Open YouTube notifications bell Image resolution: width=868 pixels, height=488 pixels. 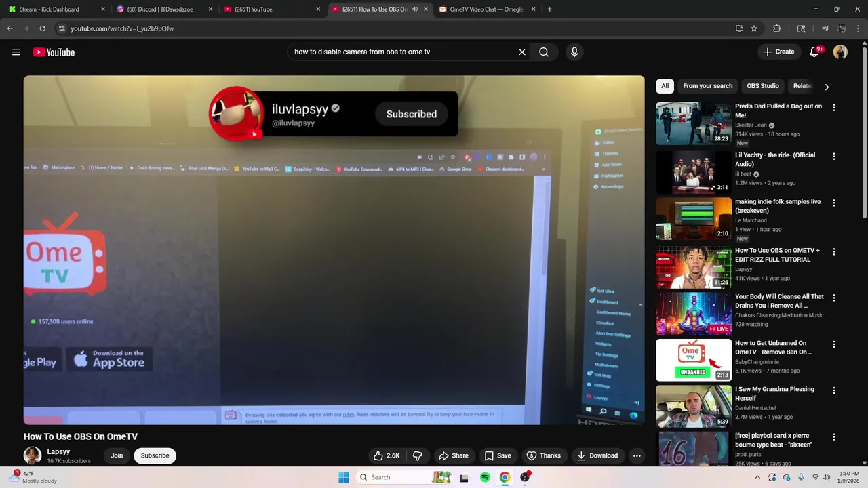(x=815, y=52)
